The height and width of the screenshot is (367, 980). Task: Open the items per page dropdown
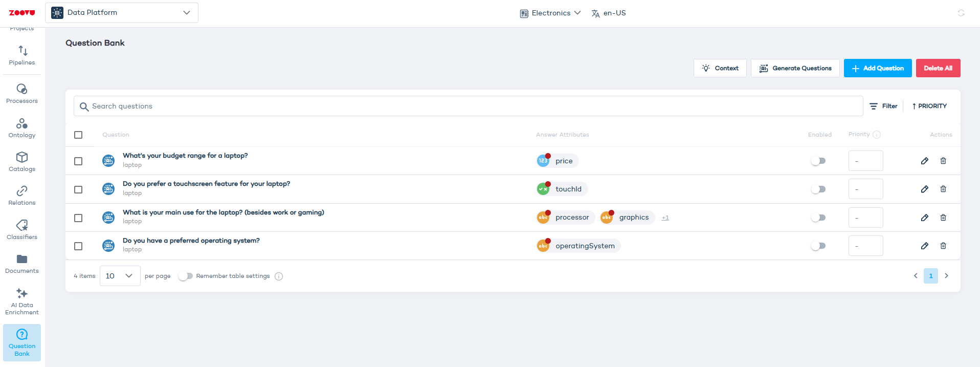120,276
